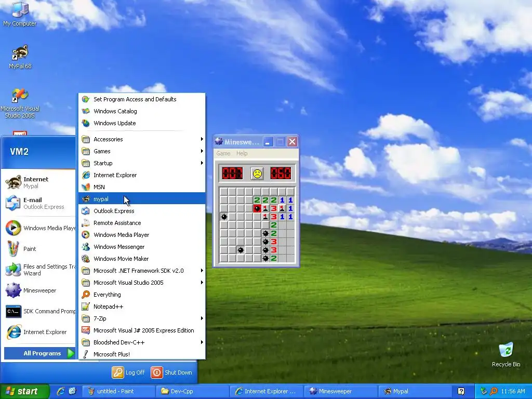Screen dimensions: 532x399
Task: Open SDK Command Prompt
Action: point(39,311)
